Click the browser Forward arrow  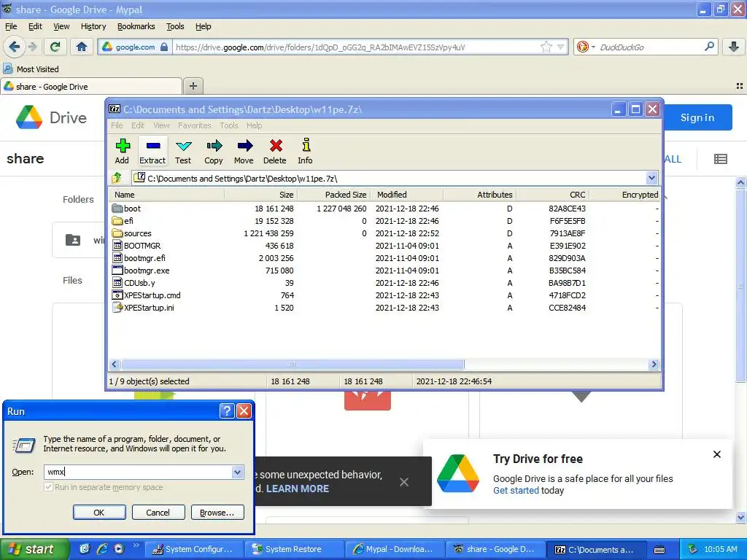[32, 47]
